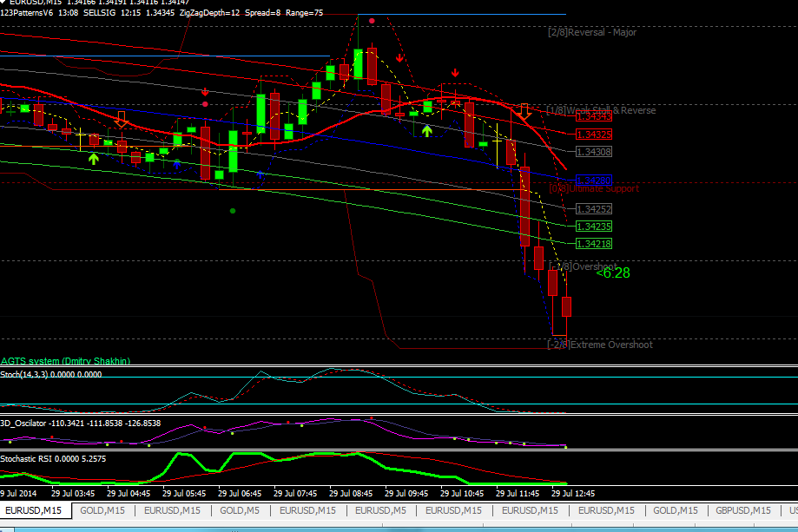
Task: Select the green 1.34218 price label
Action: [x=594, y=244]
